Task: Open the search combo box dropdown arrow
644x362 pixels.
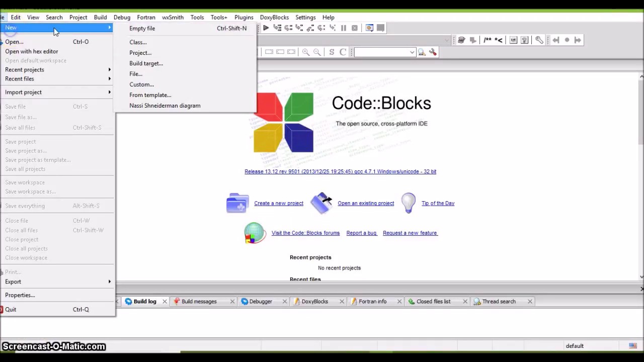Action: click(x=412, y=52)
